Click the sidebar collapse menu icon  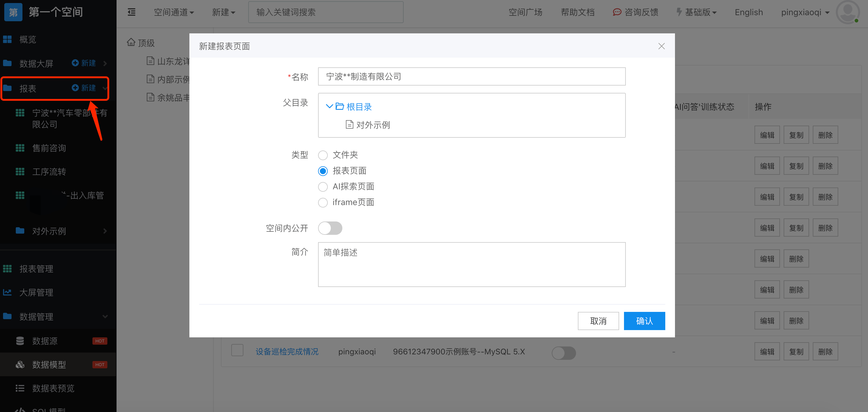(131, 12)
